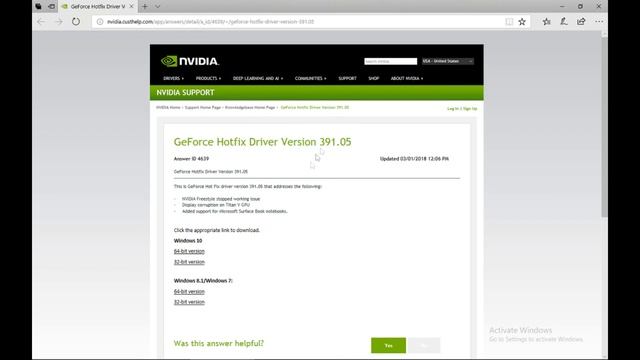Add this page to favorites
Viewport: 640px width, 360px height.
(x=522, y=22)
